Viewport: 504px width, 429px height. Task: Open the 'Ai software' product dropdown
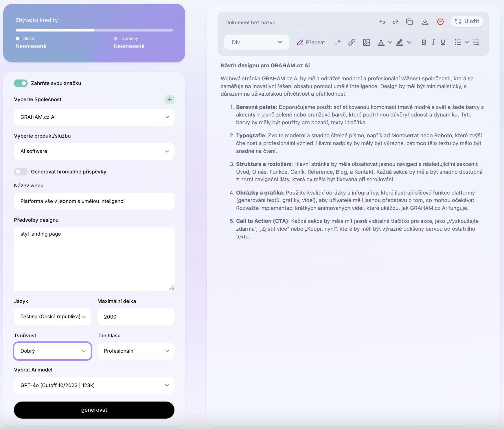click(94, 151)
